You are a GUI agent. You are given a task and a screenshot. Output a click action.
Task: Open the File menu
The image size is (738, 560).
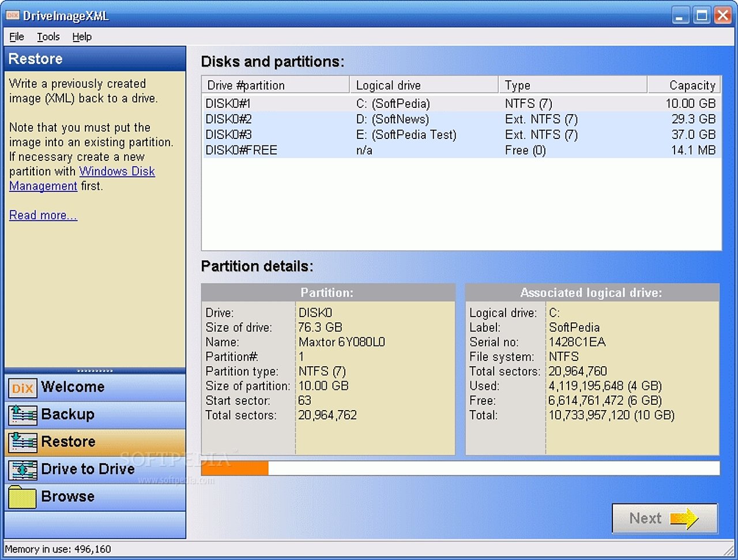17,37
